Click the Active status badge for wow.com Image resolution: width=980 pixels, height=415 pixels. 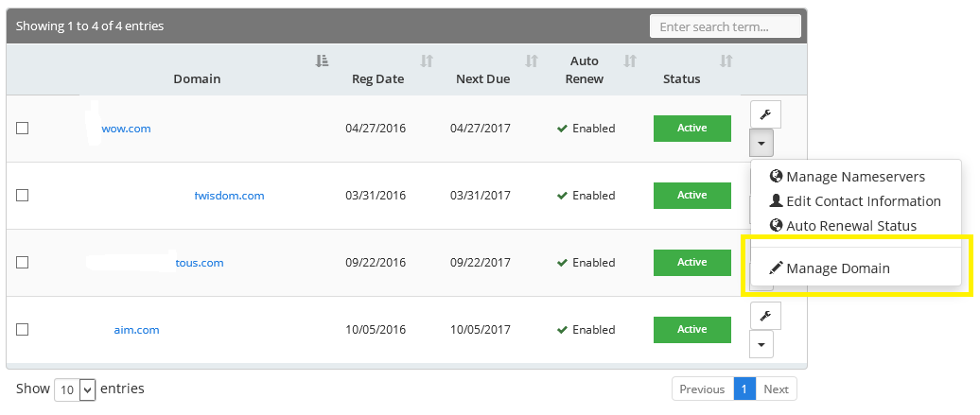point(691,129)
